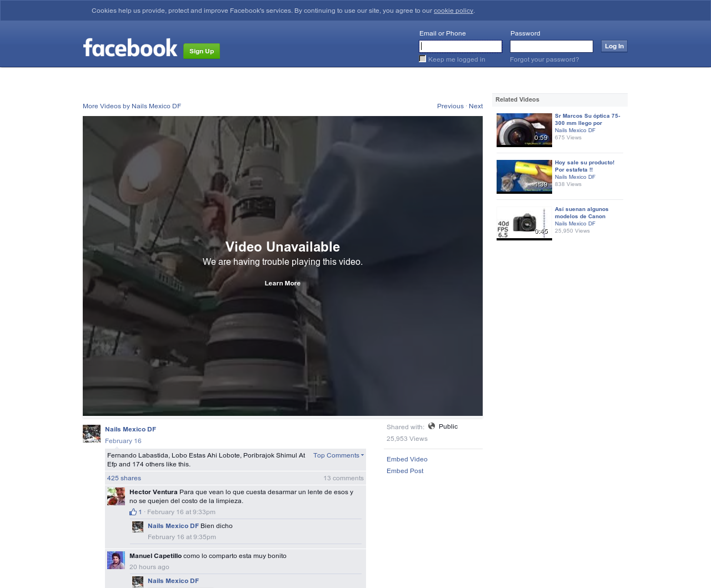The height and width of the screenshot is (588, 711).
Task: Click 'February 16 at 9:33pm' timestamp
Action: tap(181, 512)
